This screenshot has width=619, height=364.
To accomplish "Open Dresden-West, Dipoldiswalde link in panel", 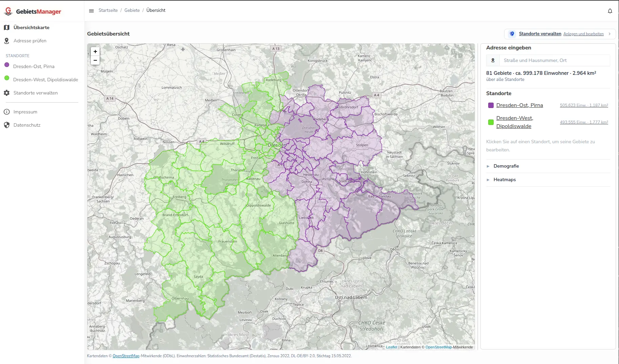I will 515,122.
